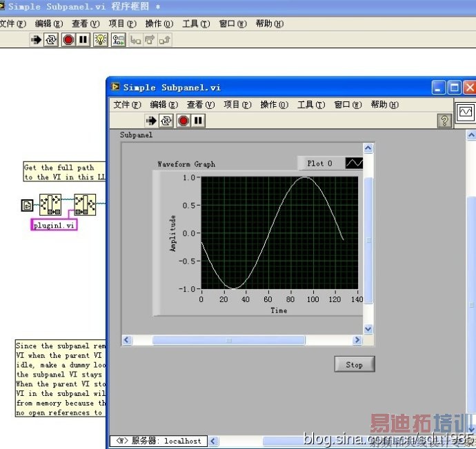Open 操作(O) menu on front panel
This screenshot has height=449, width=476.
[x=274, y=105]
